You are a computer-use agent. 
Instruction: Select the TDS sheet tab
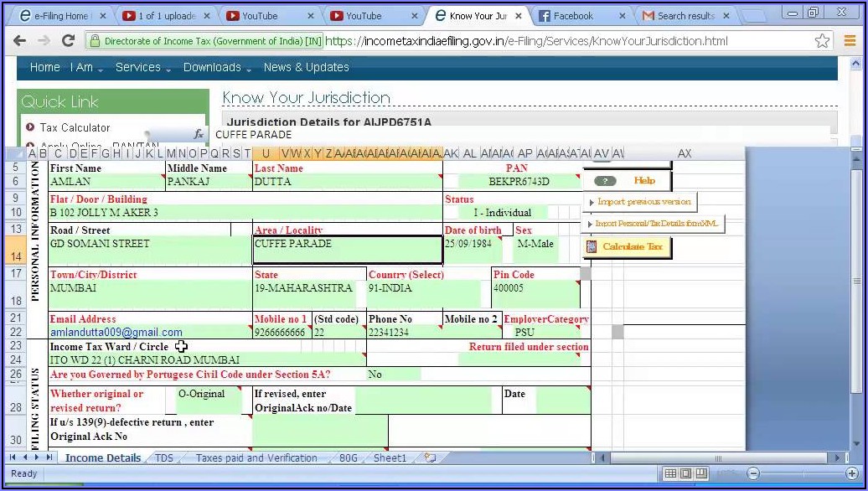(x=164, y=458)
